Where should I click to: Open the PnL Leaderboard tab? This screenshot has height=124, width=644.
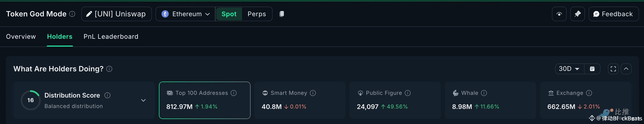point(111,37)
